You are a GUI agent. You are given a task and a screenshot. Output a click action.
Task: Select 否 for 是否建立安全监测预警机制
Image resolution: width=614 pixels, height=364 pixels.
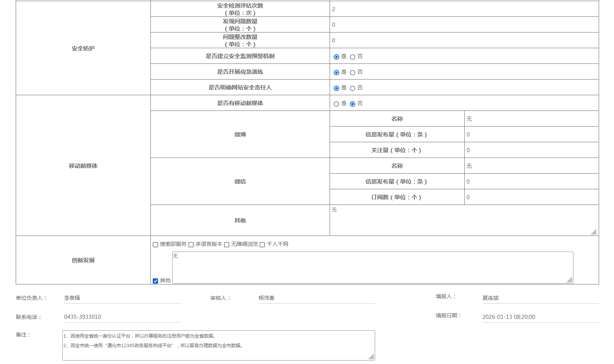pyautogui.click(x=353, y=57)
